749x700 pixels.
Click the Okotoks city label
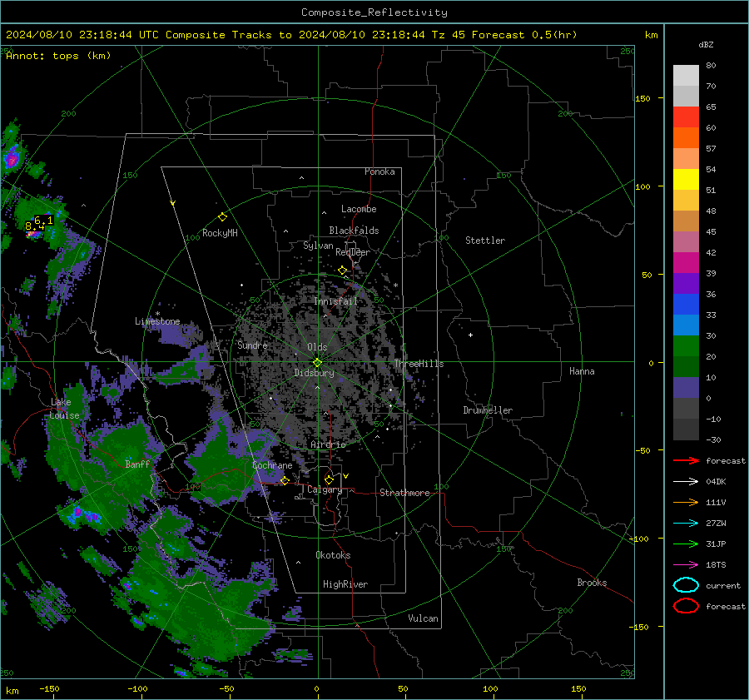pos(333,555)
